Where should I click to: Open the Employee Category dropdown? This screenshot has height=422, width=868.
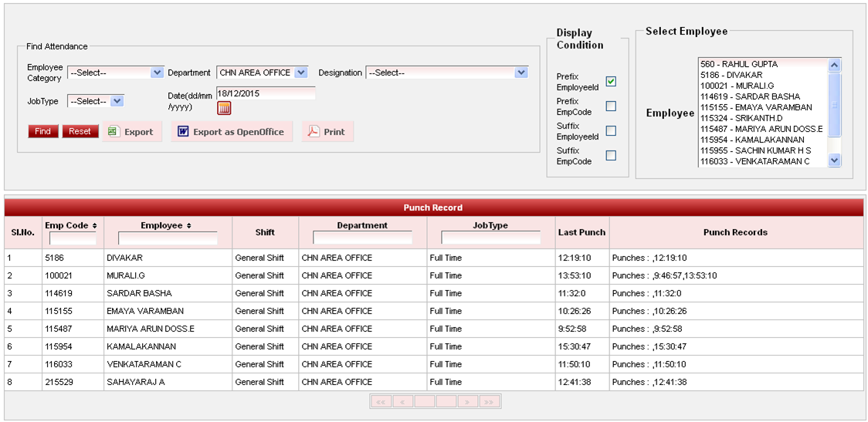pyautogui.click(x=115, y=73)
